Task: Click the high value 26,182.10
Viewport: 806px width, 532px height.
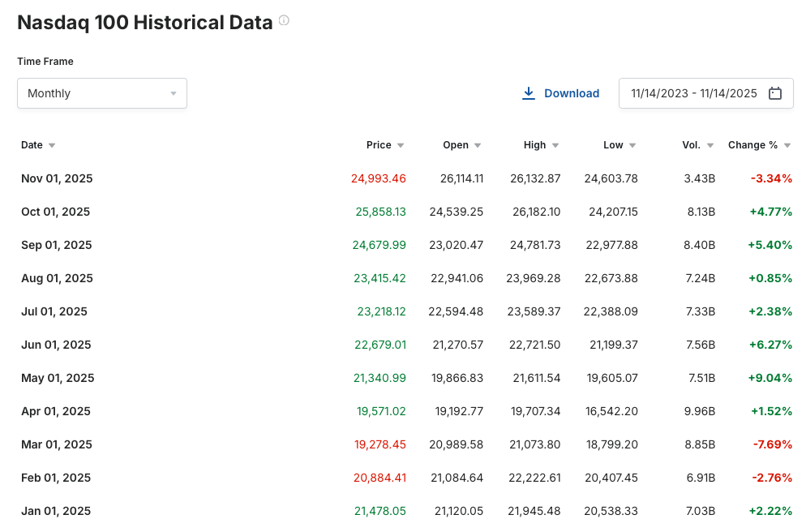Action: [536, 212]
